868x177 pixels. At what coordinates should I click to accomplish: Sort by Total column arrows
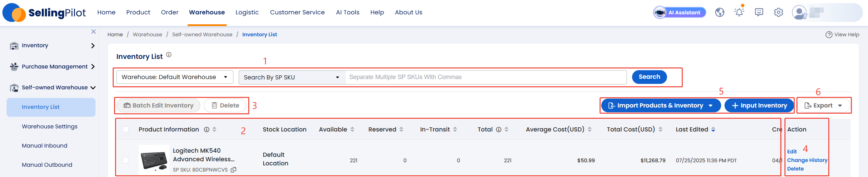click(x=506, y=129)
